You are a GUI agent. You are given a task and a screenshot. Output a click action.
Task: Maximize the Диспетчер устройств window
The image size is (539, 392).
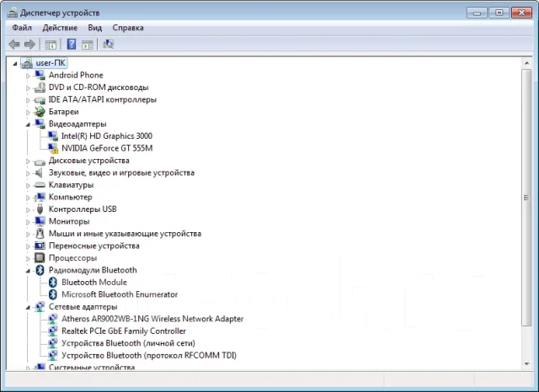pos(499,13)
